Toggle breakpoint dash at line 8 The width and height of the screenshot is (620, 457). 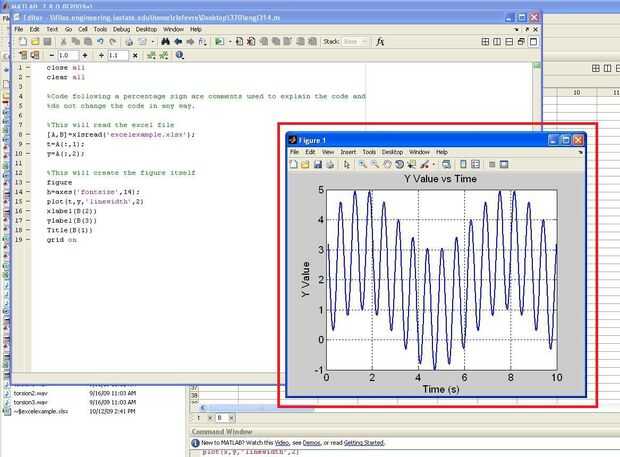pos(28,134)
